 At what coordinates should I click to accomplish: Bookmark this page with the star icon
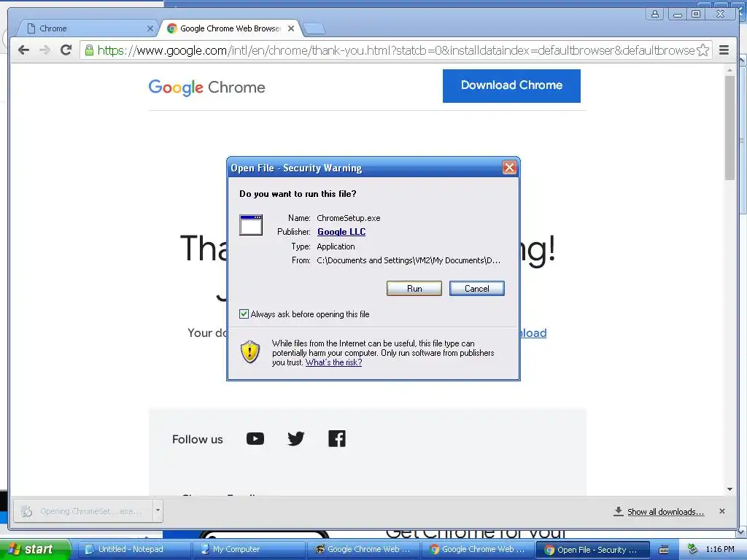(703, 50)
